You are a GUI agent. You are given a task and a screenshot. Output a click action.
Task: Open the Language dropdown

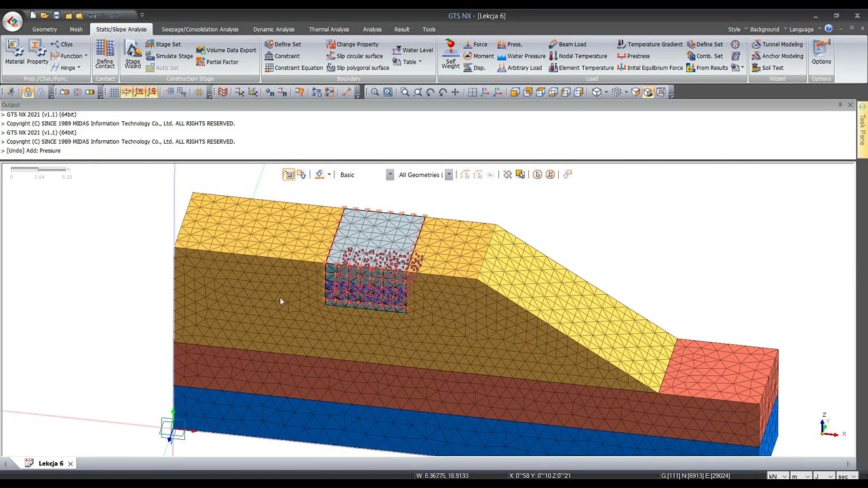(806, 29)
